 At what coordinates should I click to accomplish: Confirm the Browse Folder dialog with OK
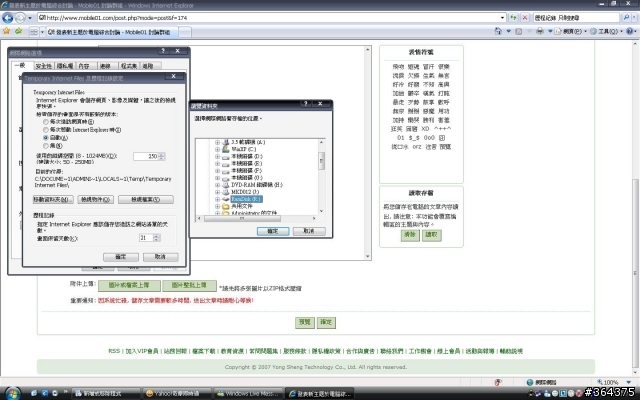273,231
